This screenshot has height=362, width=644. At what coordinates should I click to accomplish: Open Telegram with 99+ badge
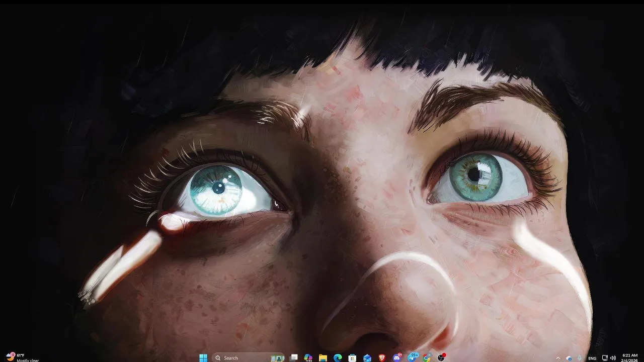412,358
